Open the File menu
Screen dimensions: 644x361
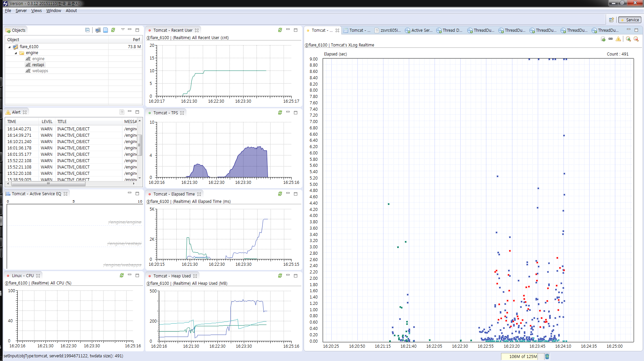click(x=8, y=11)
